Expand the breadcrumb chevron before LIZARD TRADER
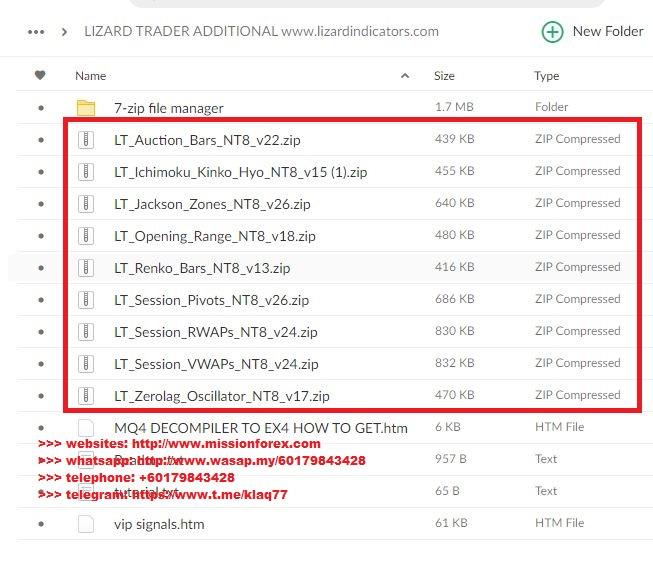653x571 pixels. [x=65, y=32]
